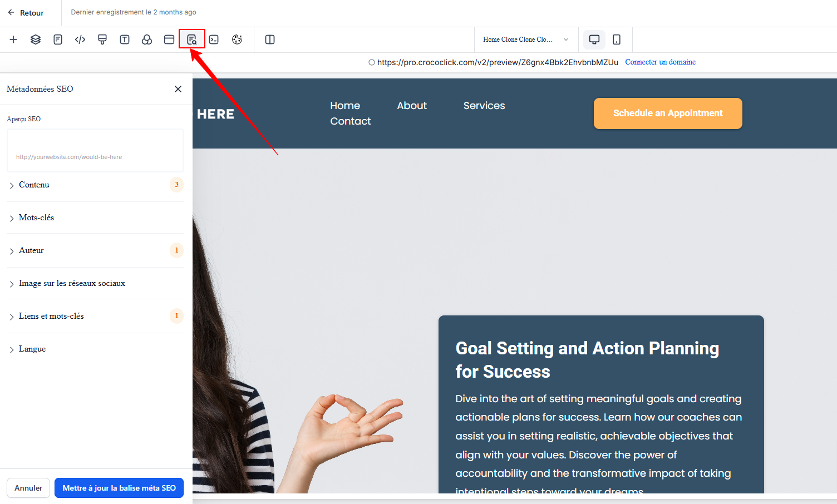
Task: Click Mettre à jour la balise méta SEO
Action: coord(119,488)
